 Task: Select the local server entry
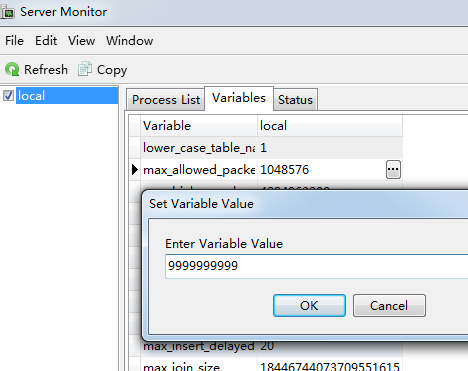67,96
